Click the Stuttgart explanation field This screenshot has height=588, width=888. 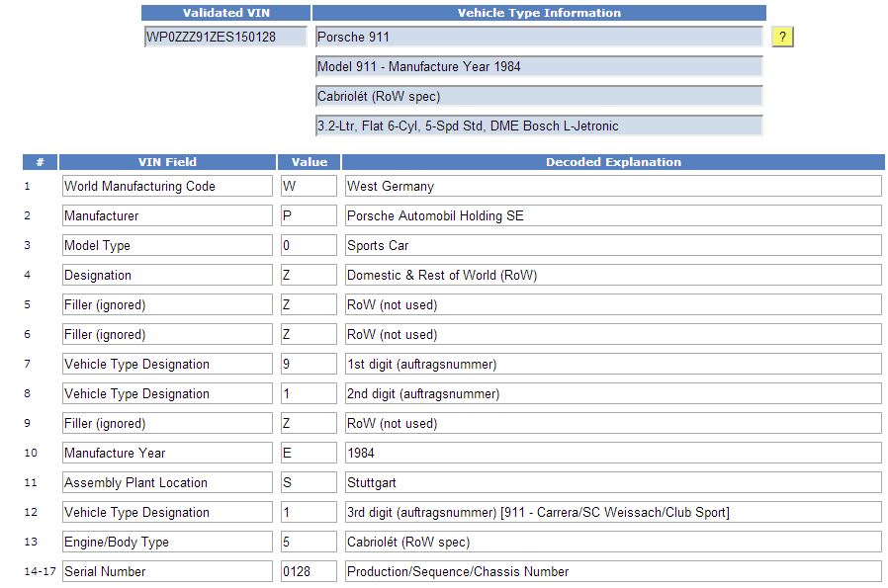[613, 482]
